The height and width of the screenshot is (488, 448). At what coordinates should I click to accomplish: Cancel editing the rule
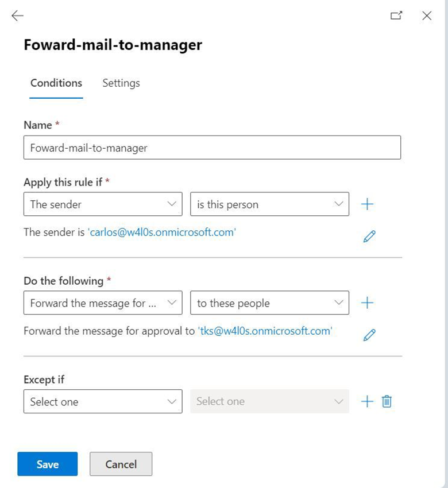121,464
